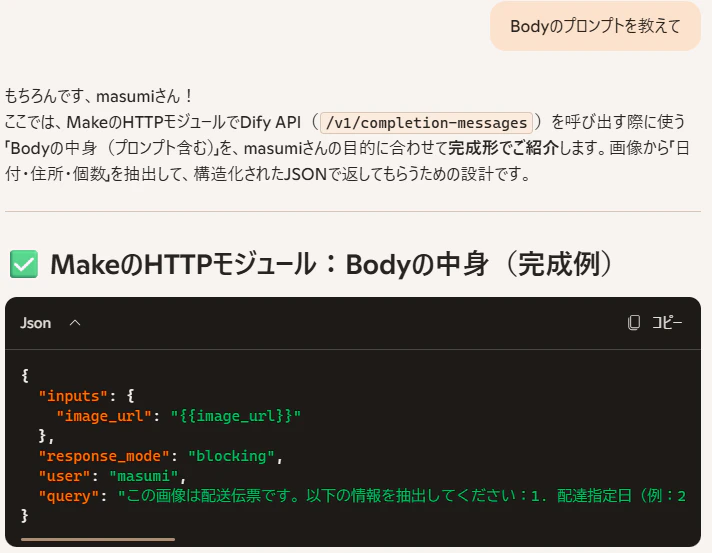
Task: Click the query string この画像は配送伝票です
Action: 401,496
